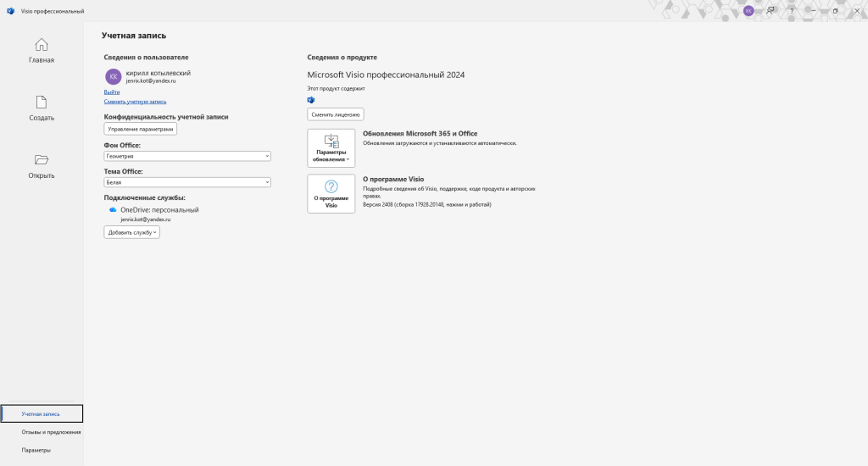Expand the Фон Office dropdown (Геометрия)
868x466 pixels.
tap(187, 156)
